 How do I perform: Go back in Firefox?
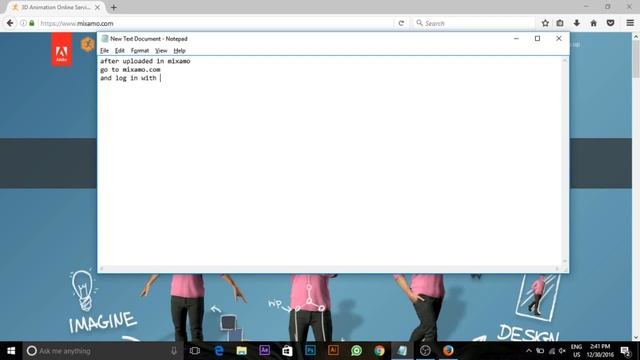click(10, 23)
